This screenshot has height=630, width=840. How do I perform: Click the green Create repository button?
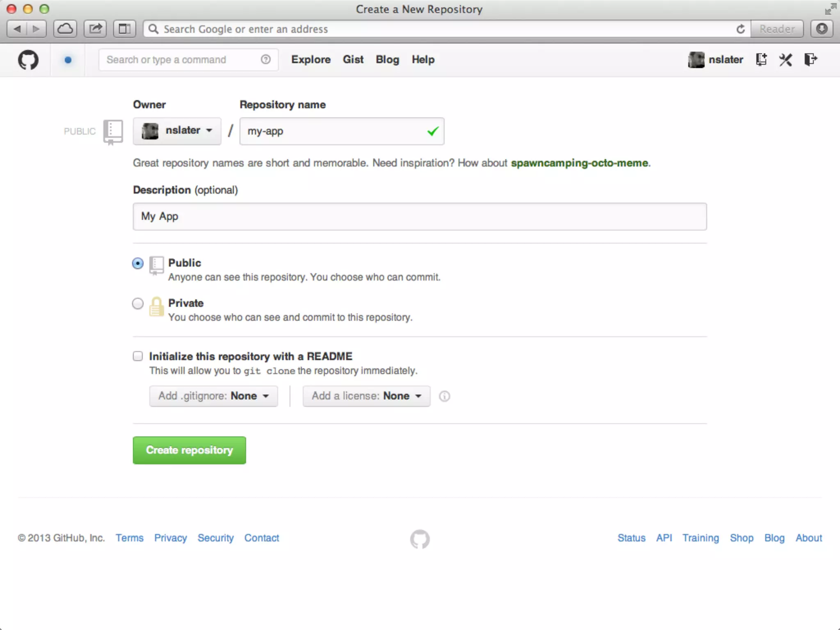(x=189, y=450)
